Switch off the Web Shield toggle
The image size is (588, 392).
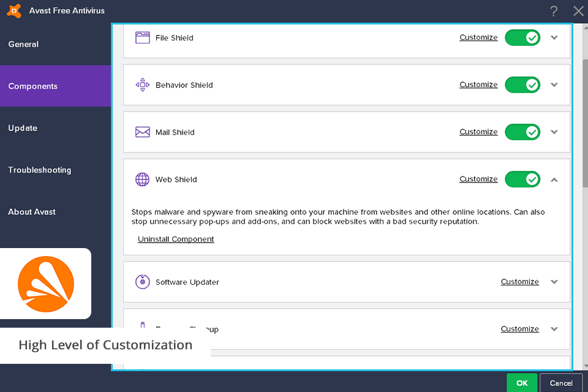coord(522,179)
